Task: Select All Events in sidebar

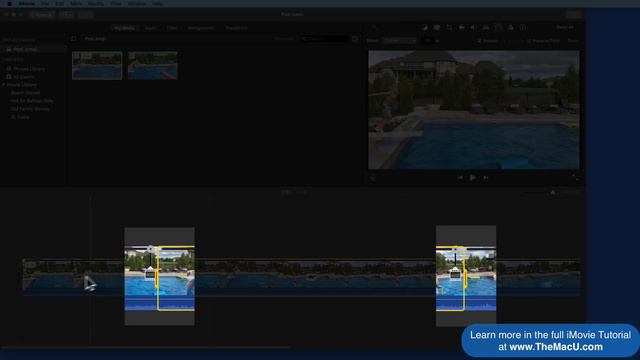Action: click(x=24, y=77)
